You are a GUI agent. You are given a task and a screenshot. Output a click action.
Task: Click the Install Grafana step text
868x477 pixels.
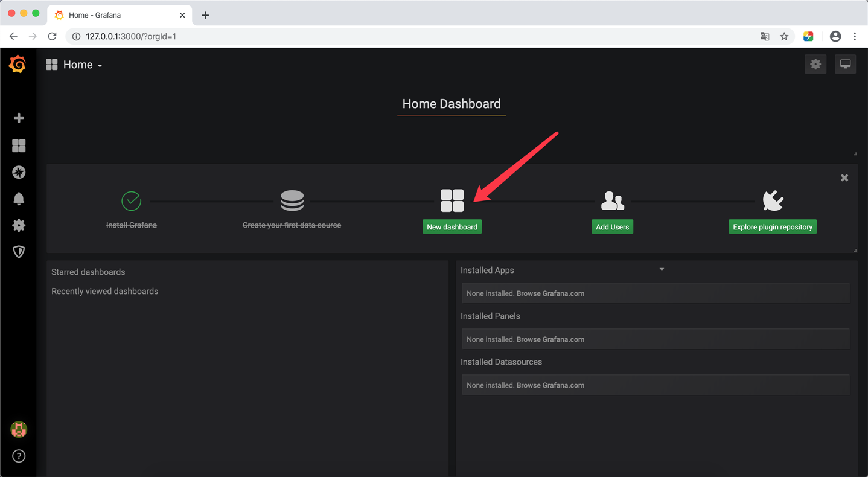(132, 225)
